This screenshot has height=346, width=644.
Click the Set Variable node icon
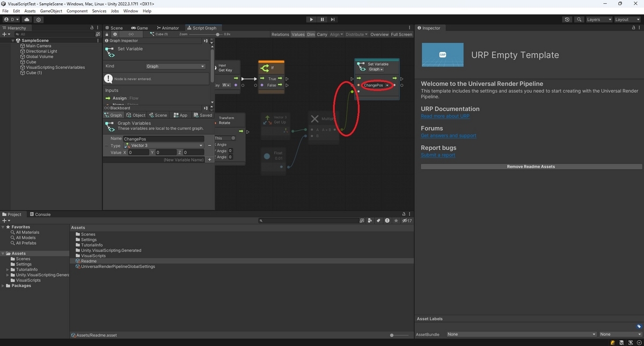coord(361,66)
